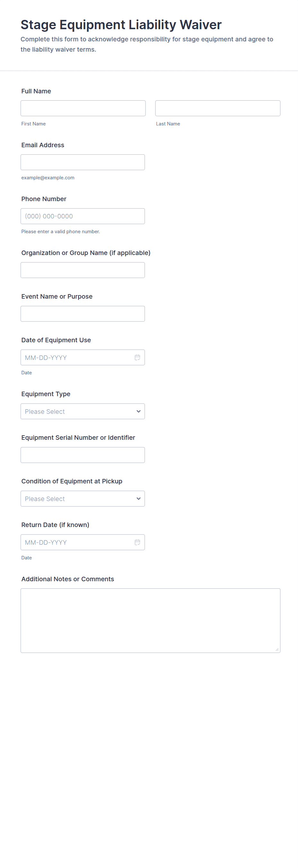Select the Organization or Group Name field

click(x=82, y=270)
